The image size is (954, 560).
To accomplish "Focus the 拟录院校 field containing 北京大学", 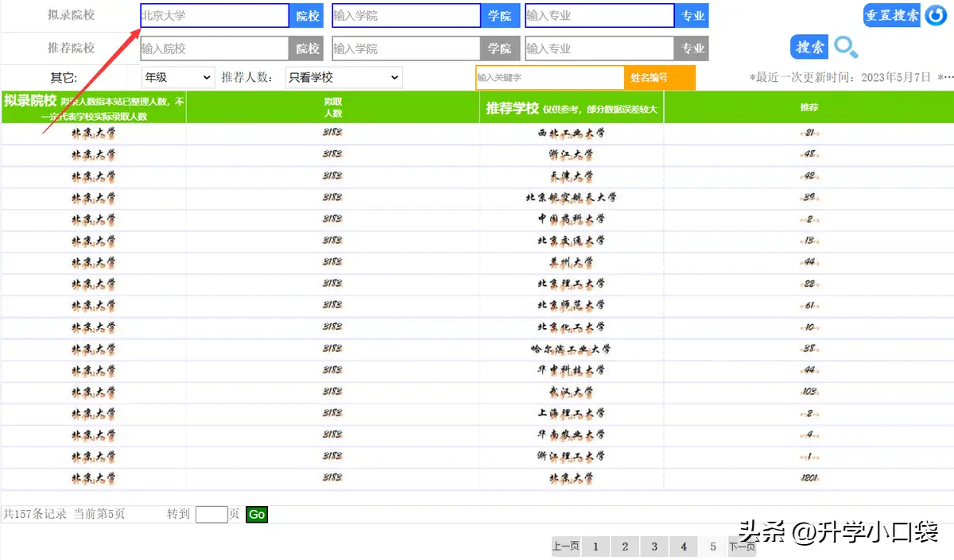I will tap(215, 16).
